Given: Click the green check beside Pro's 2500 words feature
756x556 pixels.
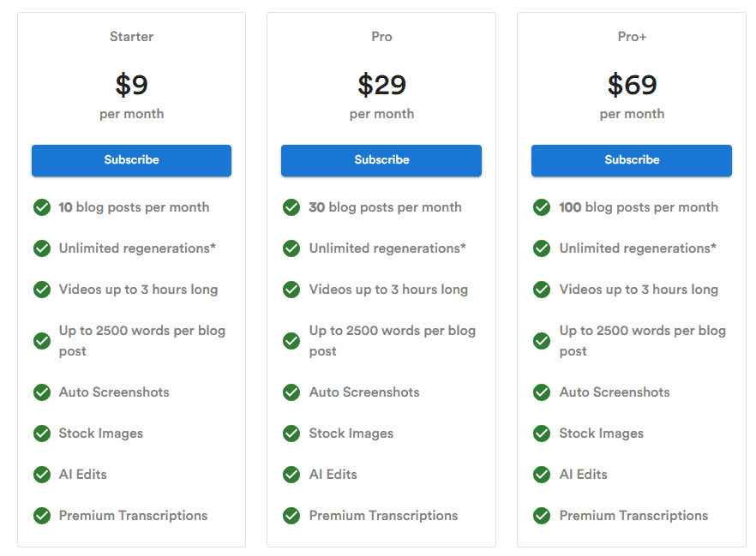Looking at the screenshot, I should tap(291, 341).
